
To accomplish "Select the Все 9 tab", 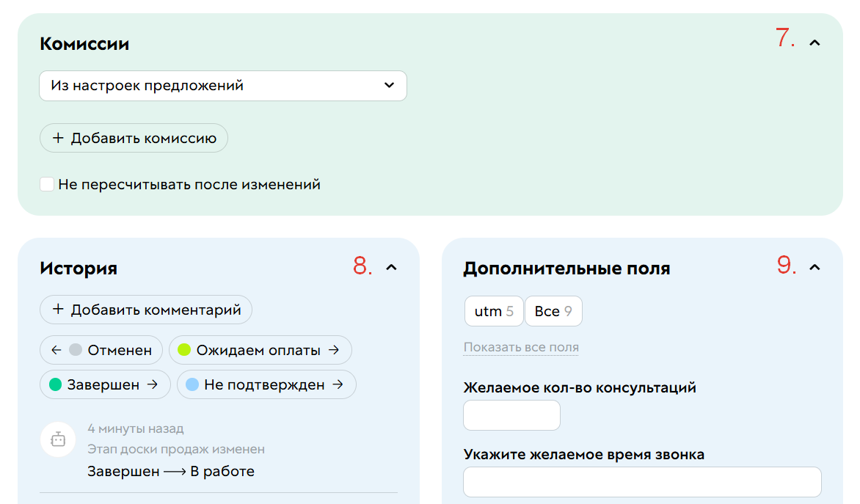I will [x=553, y=311].
